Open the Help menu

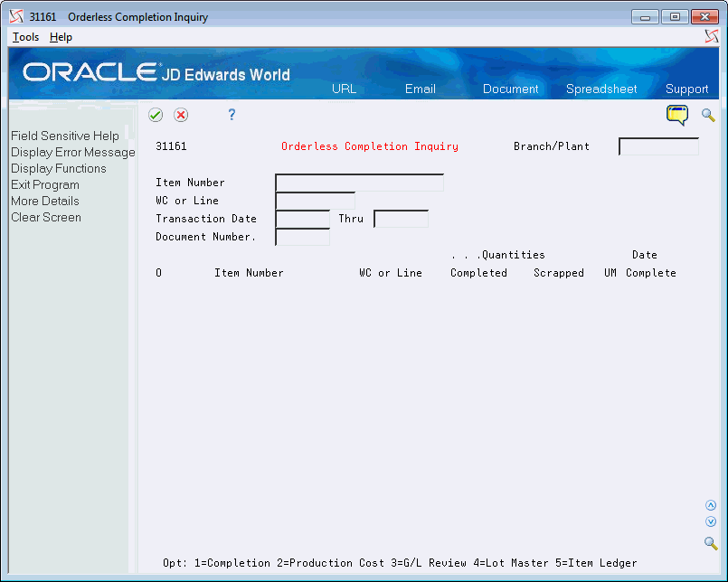pyautogui.click(x=61, y=37)
